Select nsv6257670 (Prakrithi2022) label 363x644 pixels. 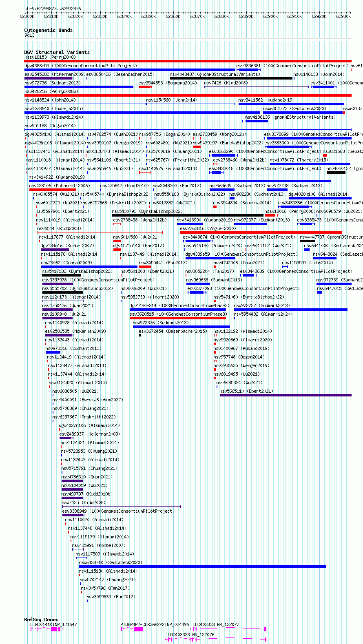tap(177, 160)
